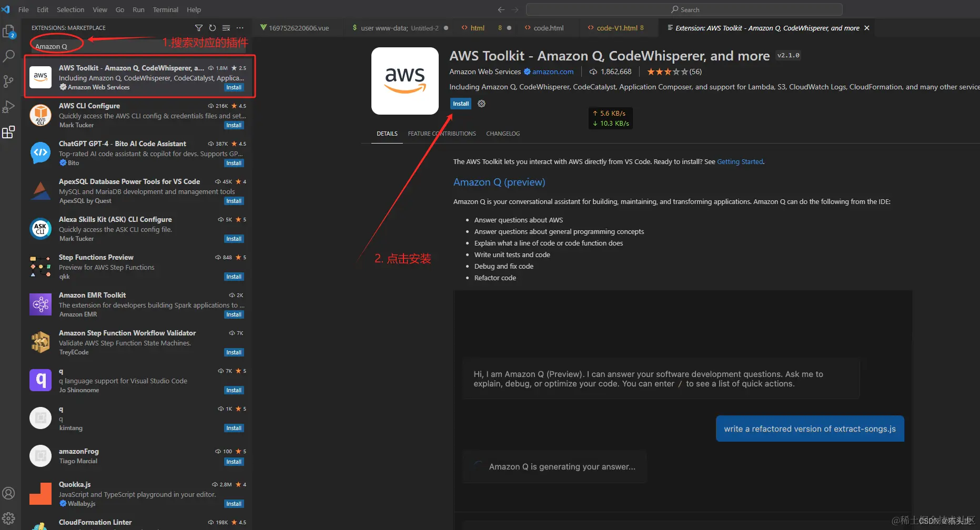Go back with navigation arrow
The image size is (980, 530).
(x=501, y=9)
